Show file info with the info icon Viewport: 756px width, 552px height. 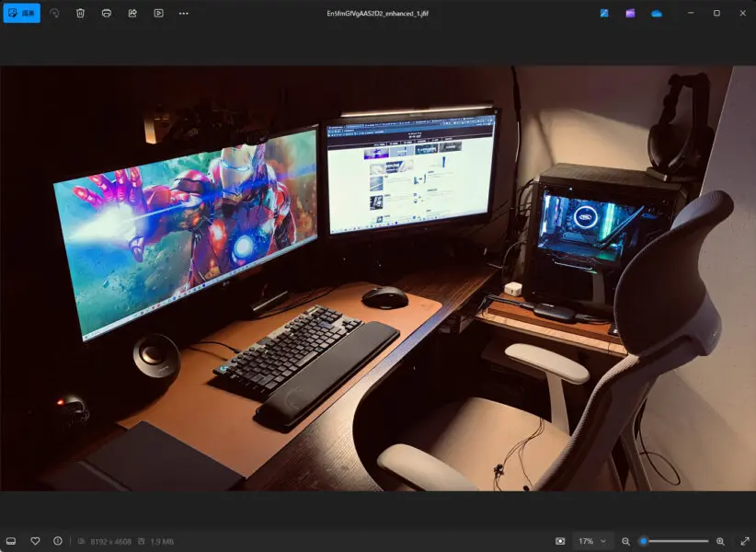58,541
